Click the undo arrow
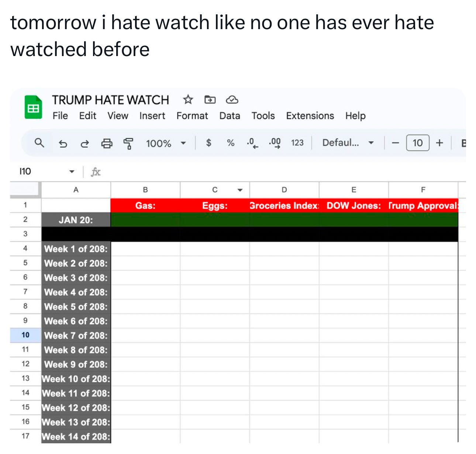 pos(63,143)
